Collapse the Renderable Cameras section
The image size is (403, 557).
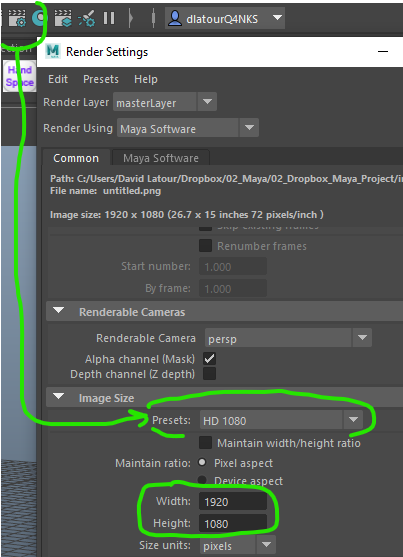tap(58, 311)
